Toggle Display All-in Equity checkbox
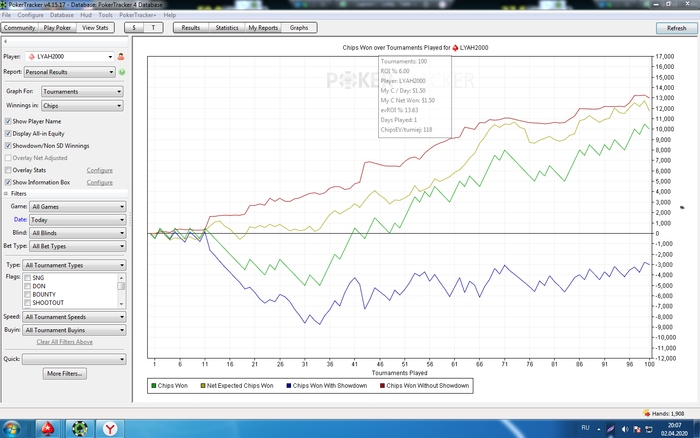700x438 pixels. pyautogui.click(x=8, y=133)
